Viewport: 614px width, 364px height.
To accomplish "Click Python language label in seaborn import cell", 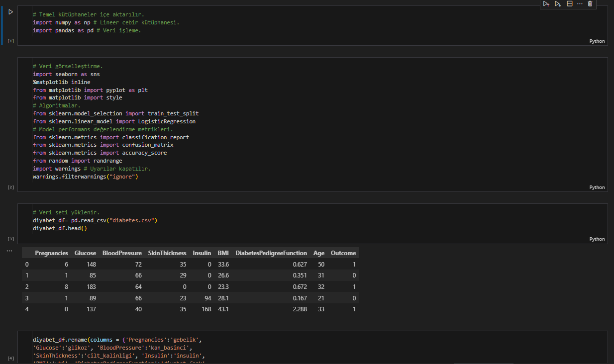I will pyautogui.click(x=597, y=187).
